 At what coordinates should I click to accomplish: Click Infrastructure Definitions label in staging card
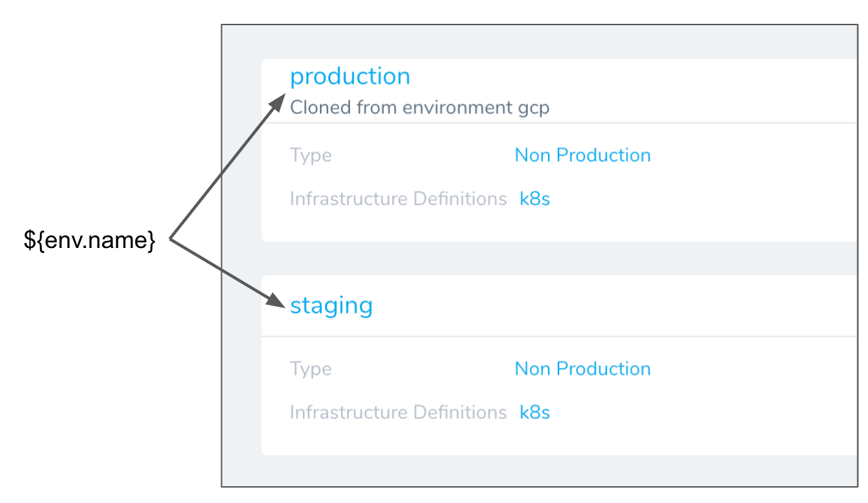pos(398,413)
